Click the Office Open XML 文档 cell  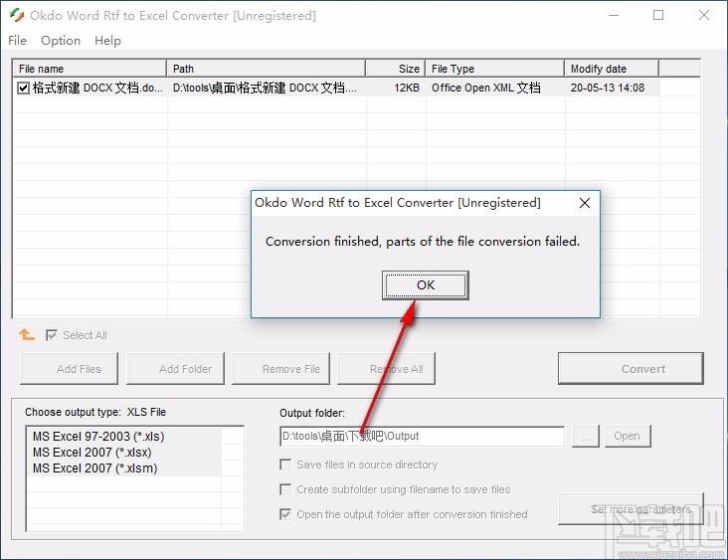[485, 88]
